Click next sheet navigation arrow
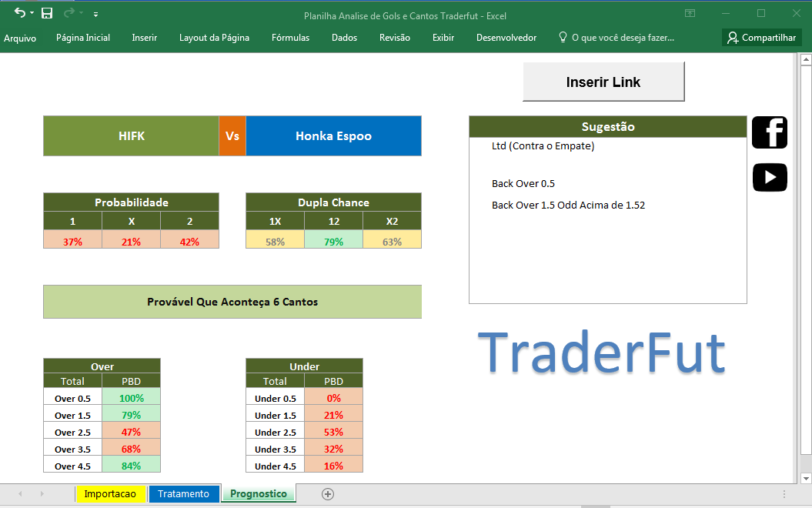812x508 pixels. tap(42, 494)
